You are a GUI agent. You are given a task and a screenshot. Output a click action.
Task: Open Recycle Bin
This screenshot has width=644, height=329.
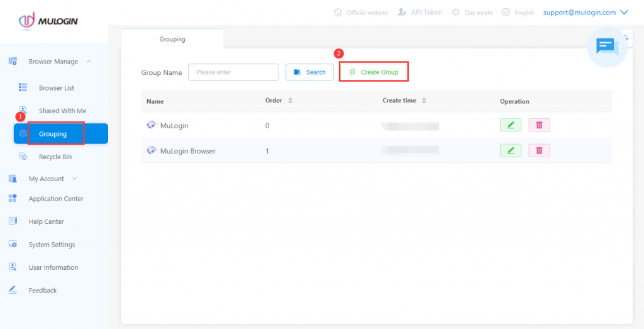[x=55, y=157]
